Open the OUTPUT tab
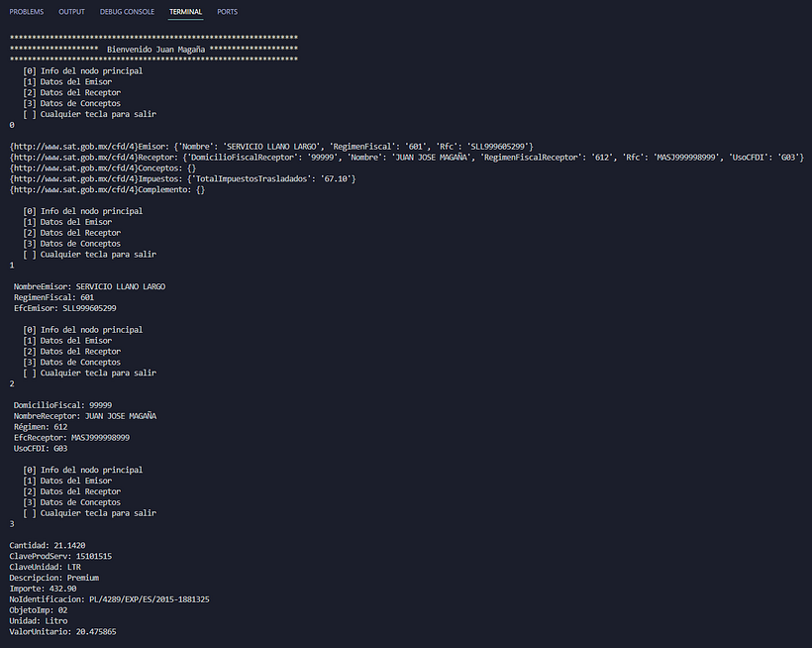This screenshot has width=812, height=648. (x=71, y=12)
